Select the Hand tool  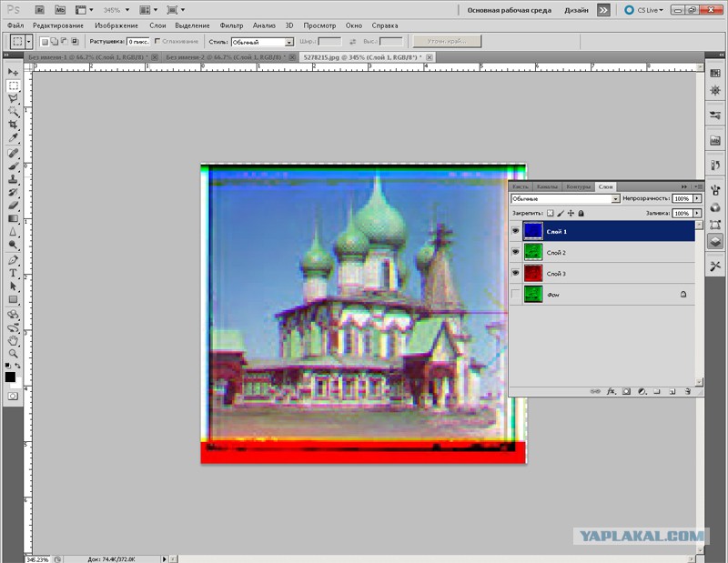pos(13,341)
